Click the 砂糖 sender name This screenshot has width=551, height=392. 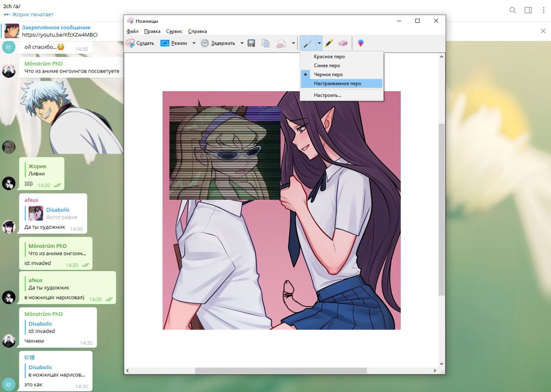(x=30, y=358)
